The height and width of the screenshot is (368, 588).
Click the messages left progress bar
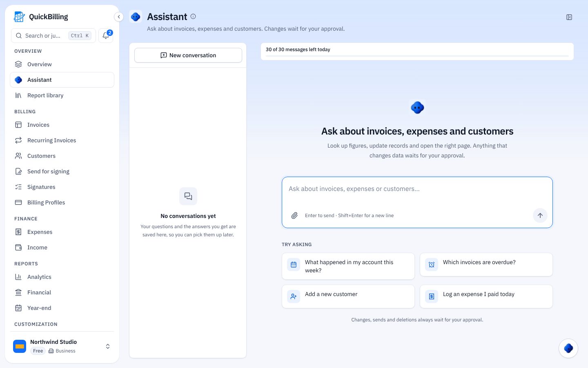[x=417, y=56]
